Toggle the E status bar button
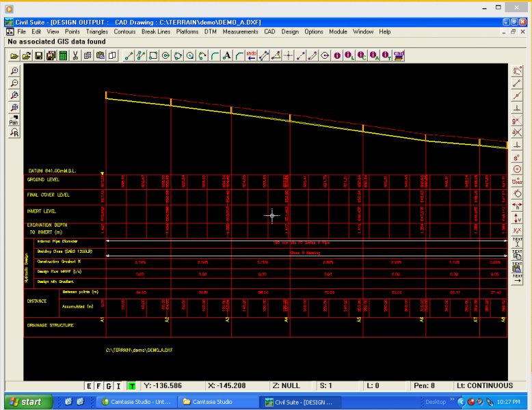Screen dimensions: 532x410 [88, 386]
